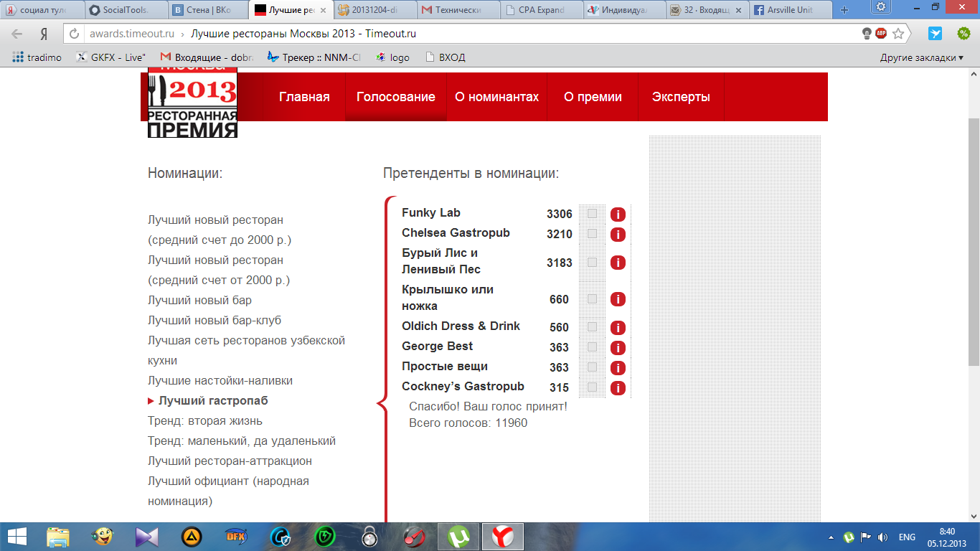Open 'GKFX - Live' bookmark
Image resolution: width=980 pixels, height=551 pixels.
coord(110,57)
